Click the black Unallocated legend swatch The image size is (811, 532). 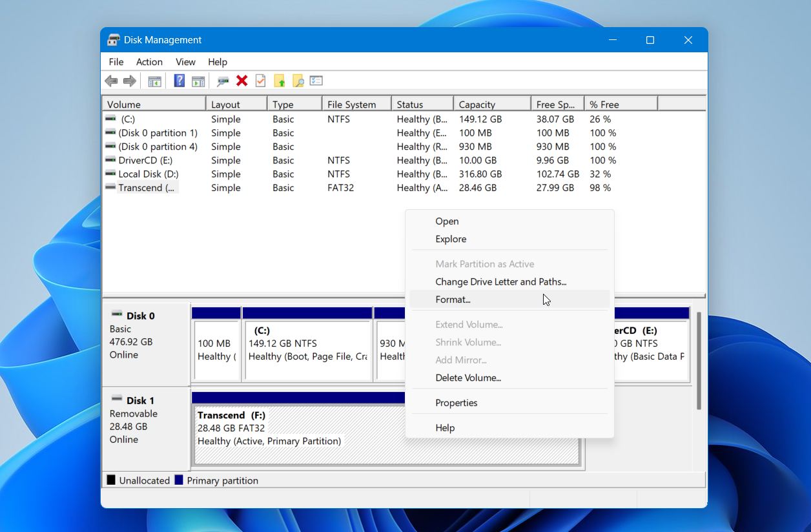(111, 480)
